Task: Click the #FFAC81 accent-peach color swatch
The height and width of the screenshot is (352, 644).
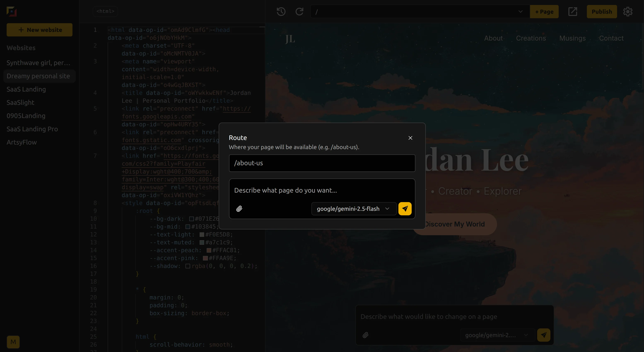Action: coord(209,250)
